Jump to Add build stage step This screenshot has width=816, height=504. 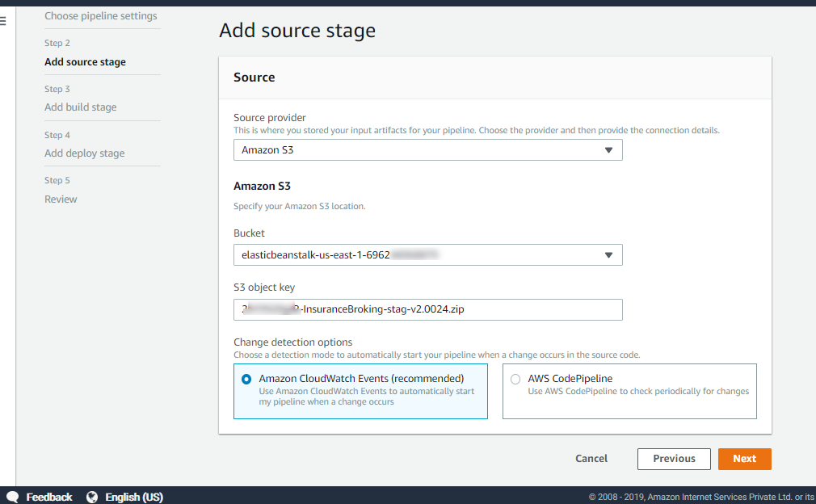[x=81, y=107]
